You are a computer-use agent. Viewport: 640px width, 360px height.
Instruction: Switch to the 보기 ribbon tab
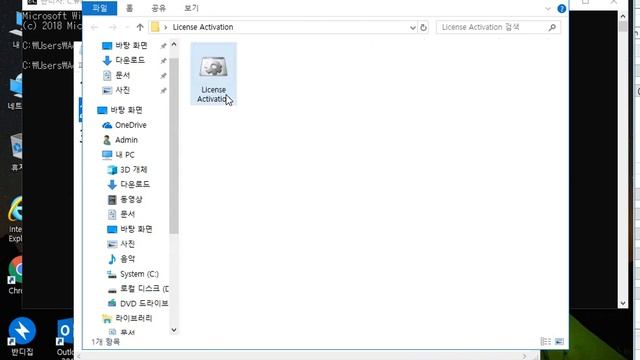pos(191,8)
